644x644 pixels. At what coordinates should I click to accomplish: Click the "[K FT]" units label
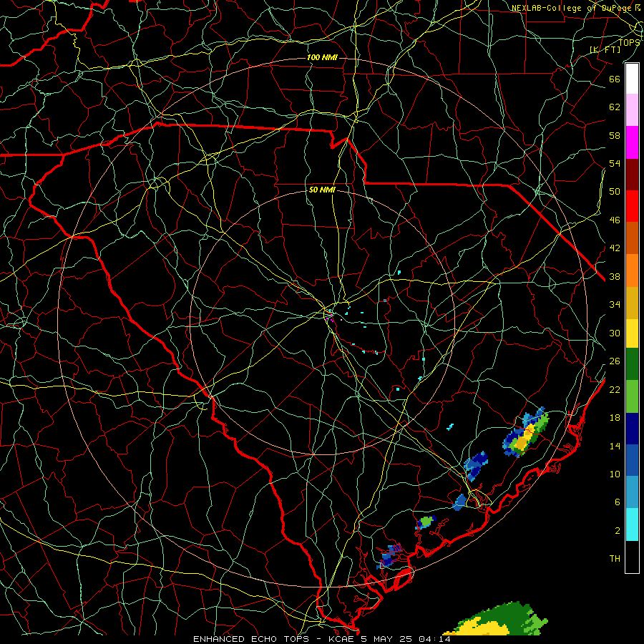point(605,49)
